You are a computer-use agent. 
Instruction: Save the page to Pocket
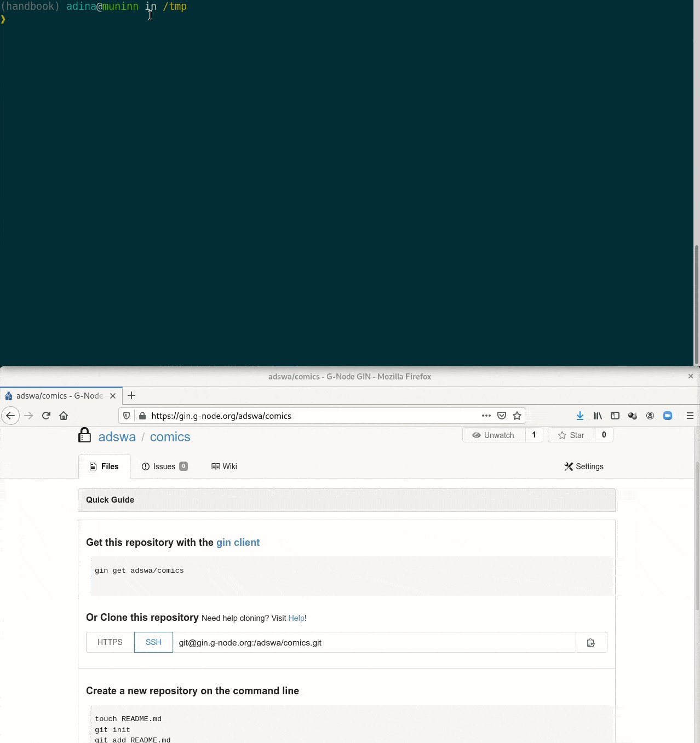(x=501, y=416)
